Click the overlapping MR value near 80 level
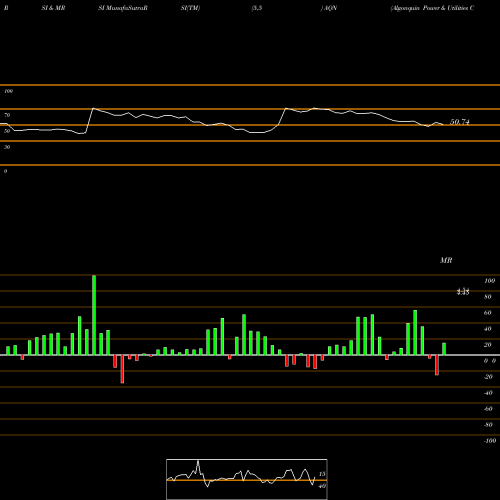 463,292
